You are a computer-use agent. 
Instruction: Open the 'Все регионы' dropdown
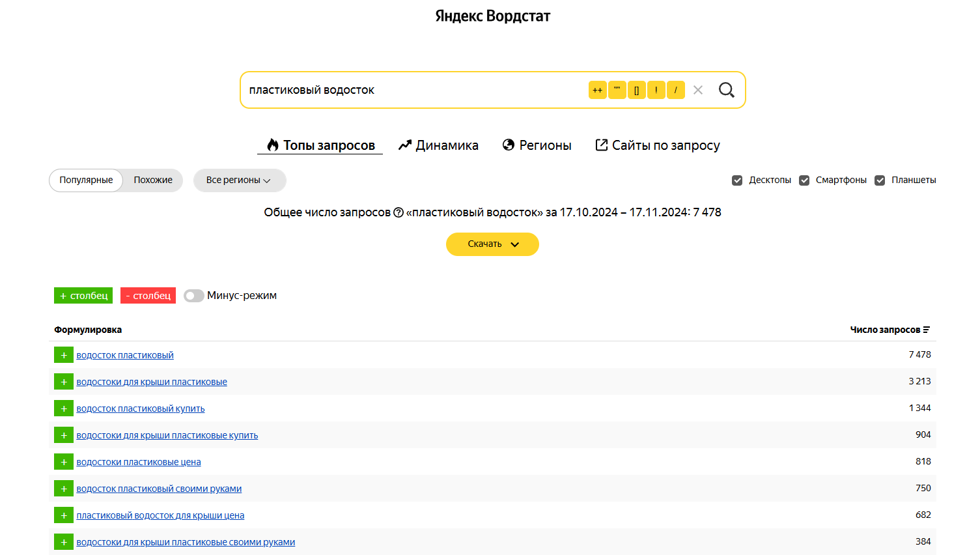click(240, 180)
